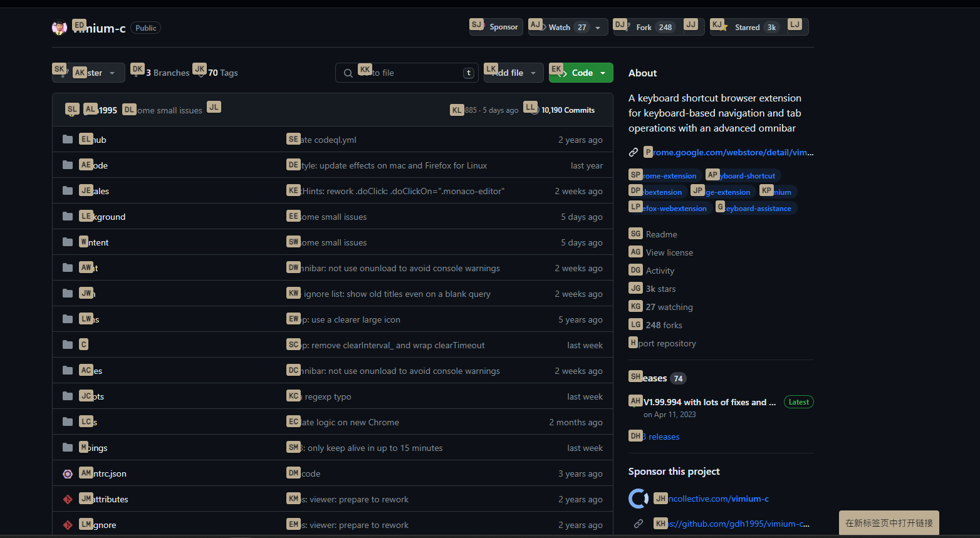This screenshot has height=538, width=980.
Task: Select the keyboard-assistance topic tag
Action: click(756, 209)
